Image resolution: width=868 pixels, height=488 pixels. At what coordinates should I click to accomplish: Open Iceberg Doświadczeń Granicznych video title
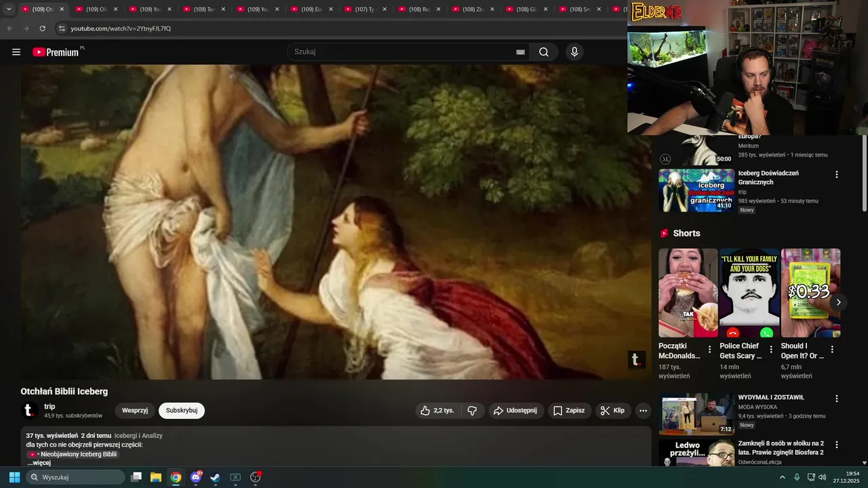(768, 178)
